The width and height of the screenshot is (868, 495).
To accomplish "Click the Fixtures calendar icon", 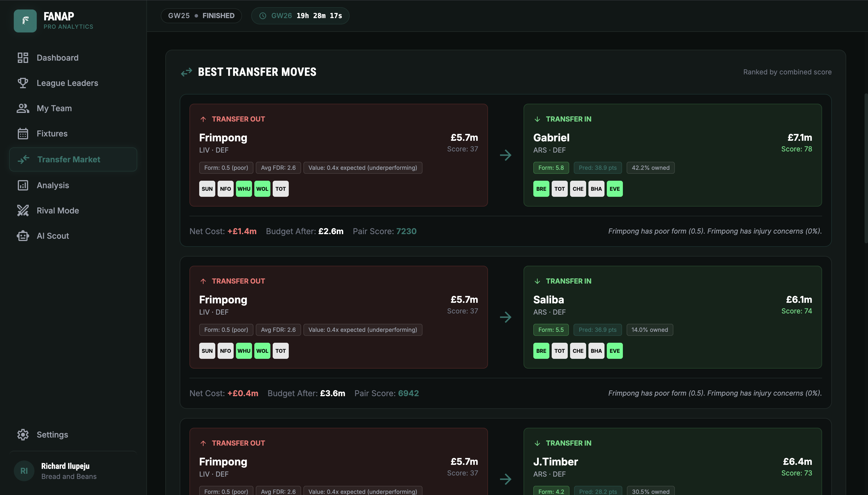I will [x=23, y=134].
